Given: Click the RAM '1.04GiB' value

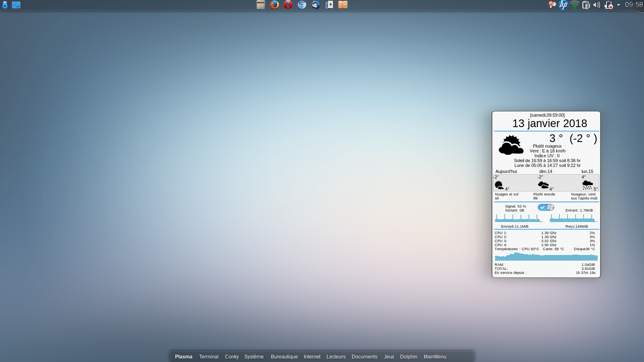Looking at the screenshot, I should 588,265.
